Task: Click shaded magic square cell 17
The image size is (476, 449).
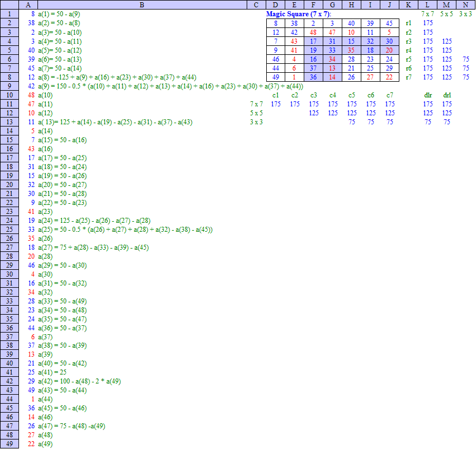Action: 313,41
